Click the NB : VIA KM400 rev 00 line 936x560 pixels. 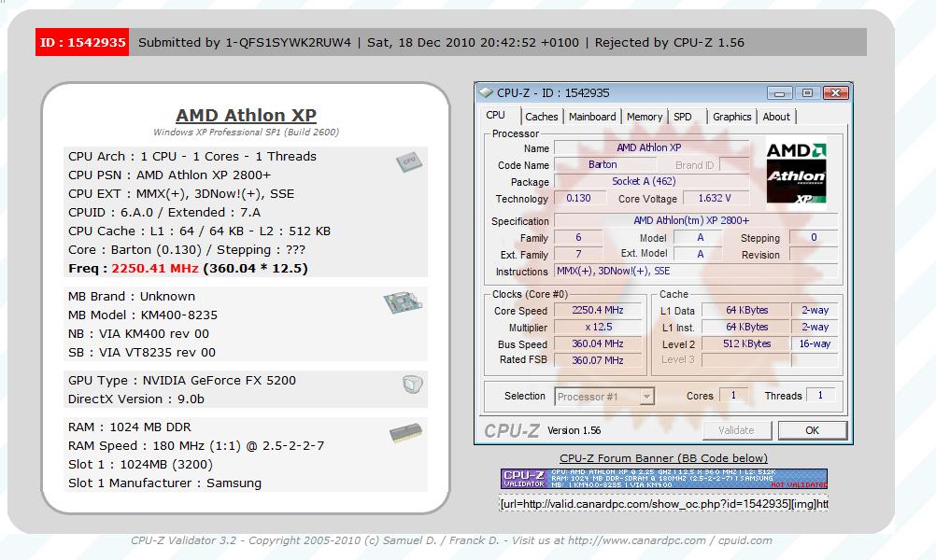tap(138, 333)
